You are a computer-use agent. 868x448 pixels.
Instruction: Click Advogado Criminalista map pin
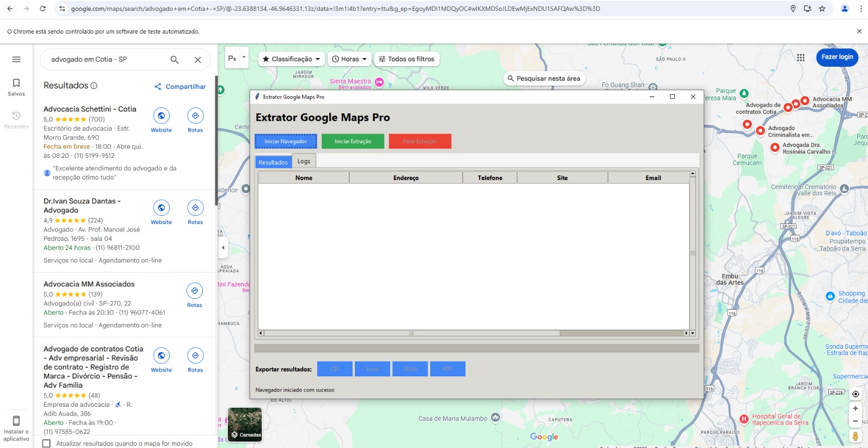761,131
